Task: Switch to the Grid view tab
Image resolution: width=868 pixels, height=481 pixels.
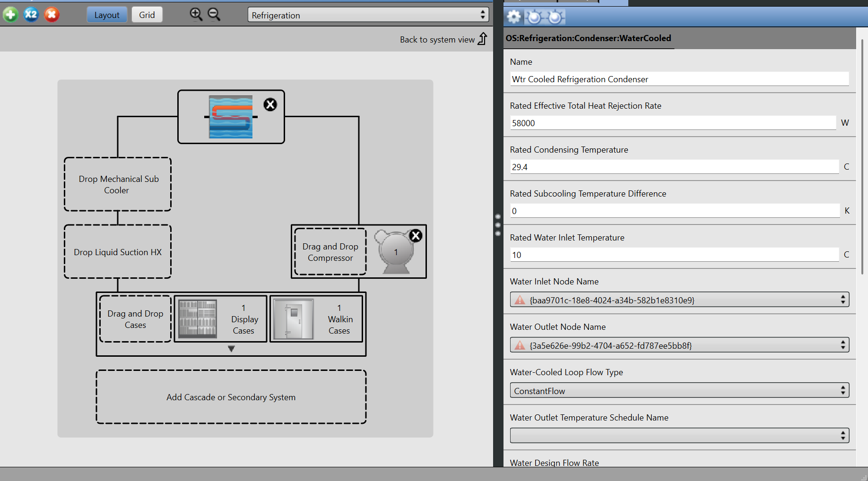Action: pyautogui.click(x=147, y=15)
